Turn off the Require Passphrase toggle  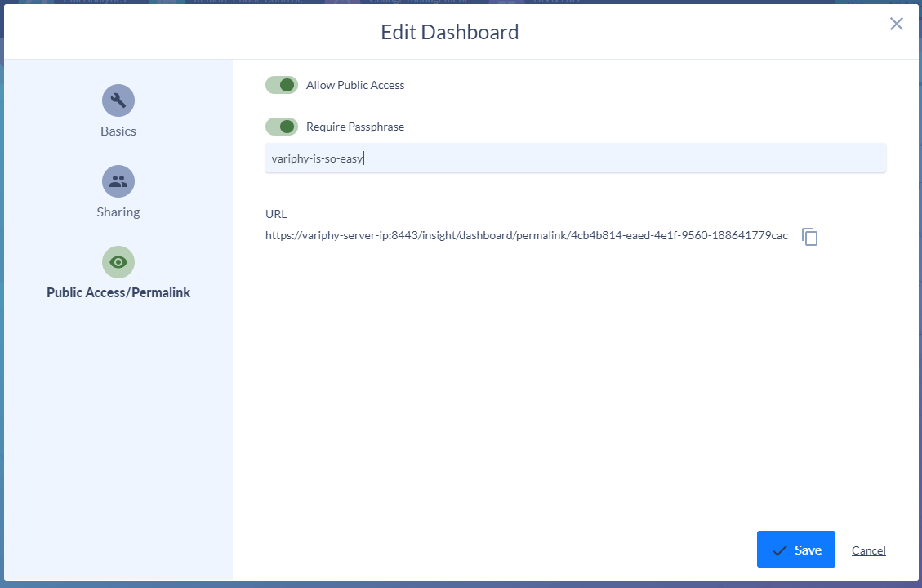281,127
